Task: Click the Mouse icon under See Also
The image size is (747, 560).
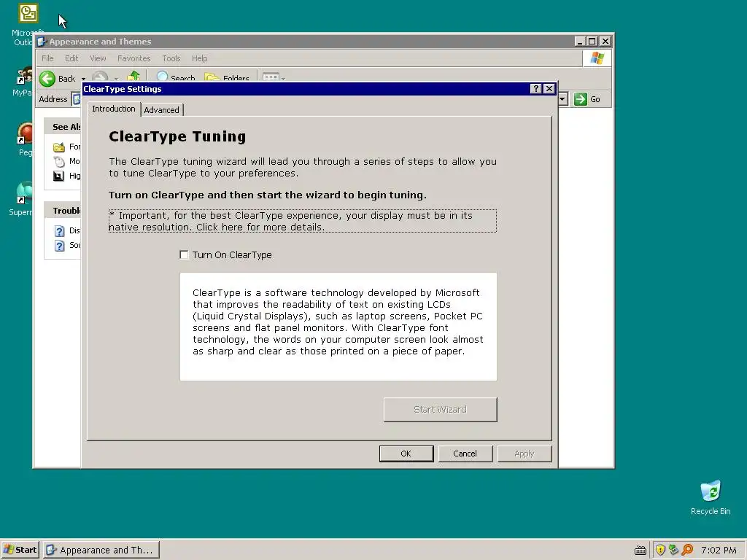Action: click(x=59, y=161)
